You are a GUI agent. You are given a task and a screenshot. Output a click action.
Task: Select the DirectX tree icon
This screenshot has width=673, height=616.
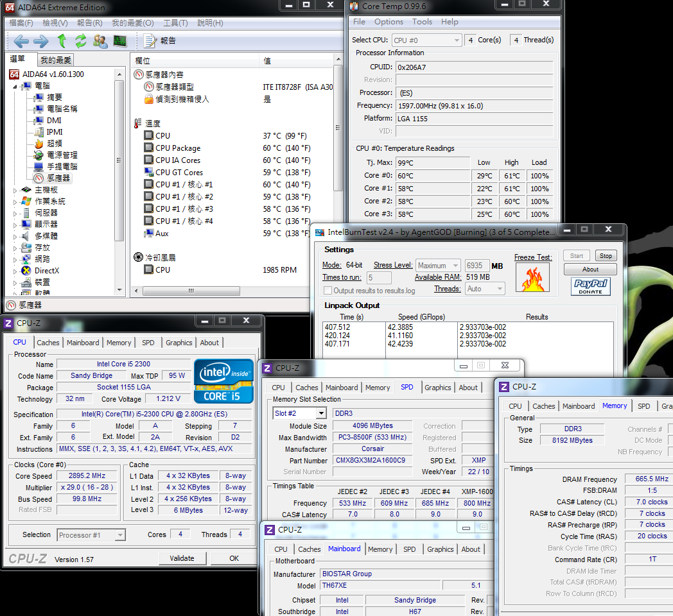click(26, 271)
